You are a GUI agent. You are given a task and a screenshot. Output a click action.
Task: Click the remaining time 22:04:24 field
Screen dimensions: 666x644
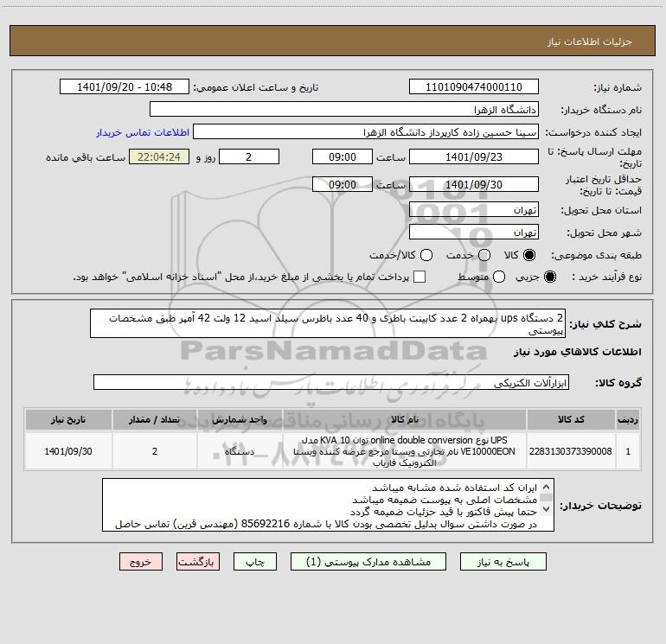click(159, 156)
